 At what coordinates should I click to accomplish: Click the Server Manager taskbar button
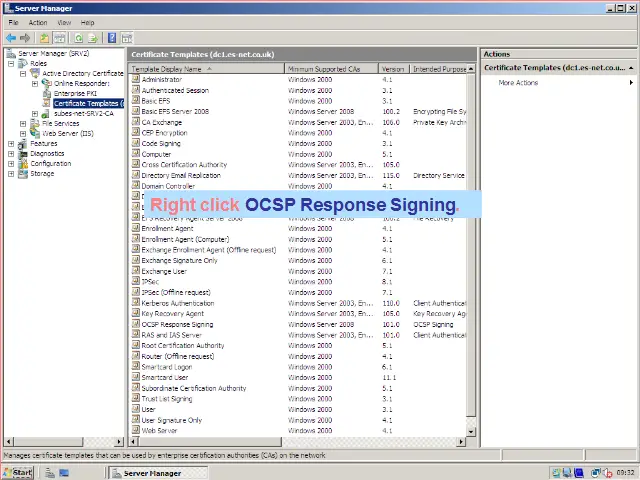[x=159, y=473]
